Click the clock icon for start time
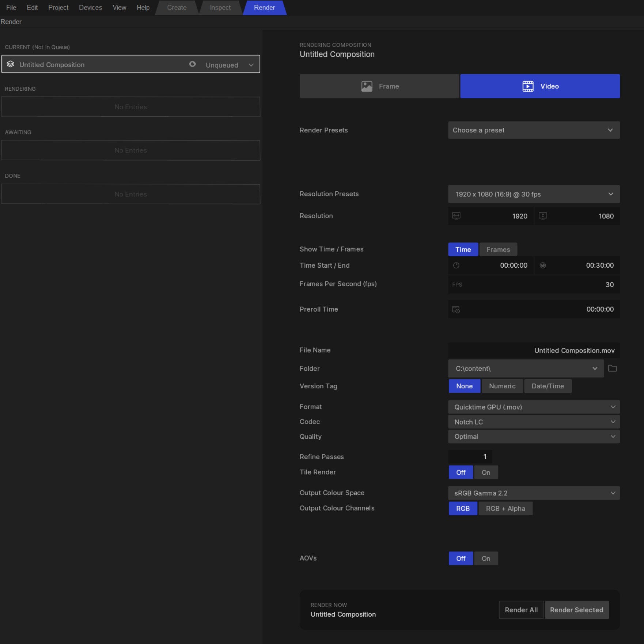This screenshot has width=644, height=644. coord(456,265)
